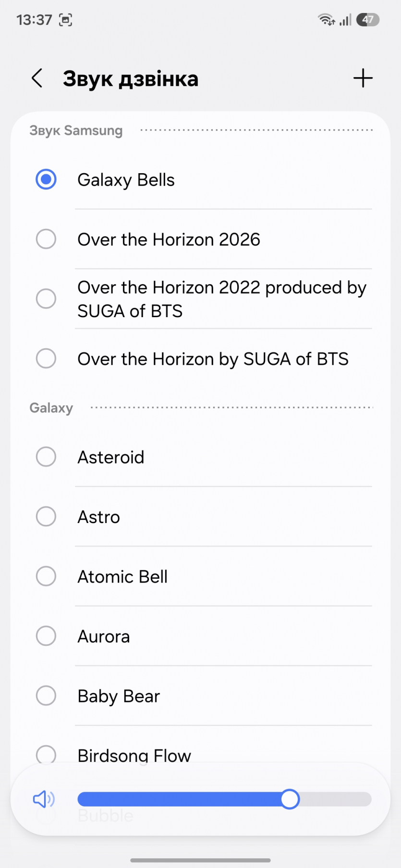Tap the back arrow icon

click(37, 78)
